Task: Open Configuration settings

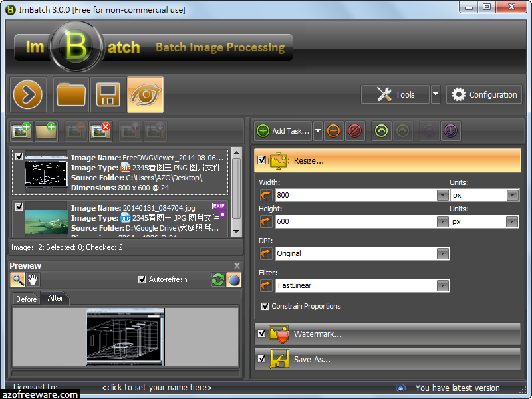Action: coord(484,94)
